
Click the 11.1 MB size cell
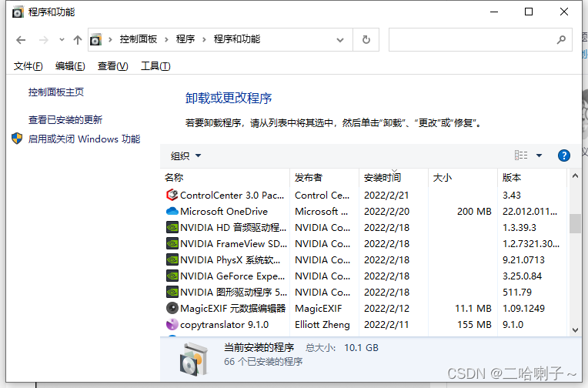tap(473, 309)
